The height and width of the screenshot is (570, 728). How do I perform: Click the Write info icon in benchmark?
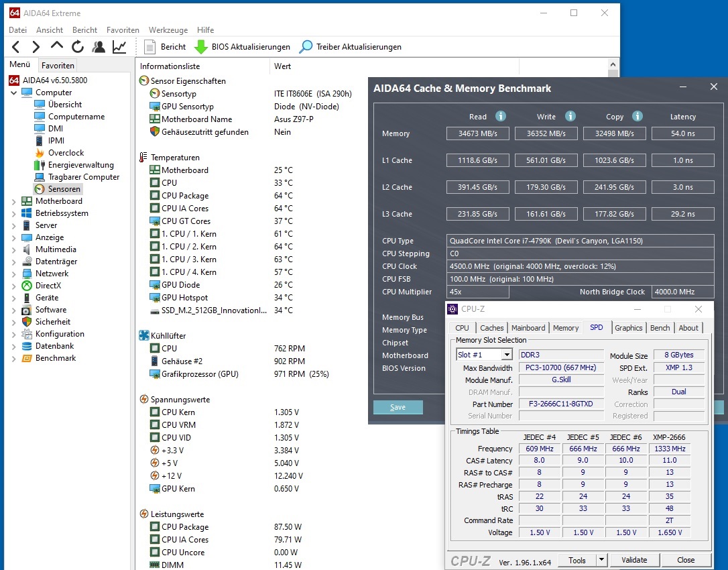570,116
